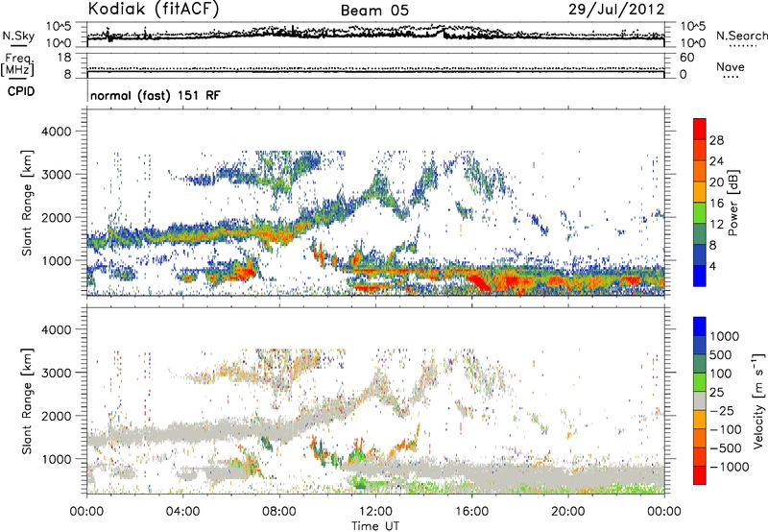Click the '28' label on the power colorbar
The image size is (768, 532).
pos(716,140)
